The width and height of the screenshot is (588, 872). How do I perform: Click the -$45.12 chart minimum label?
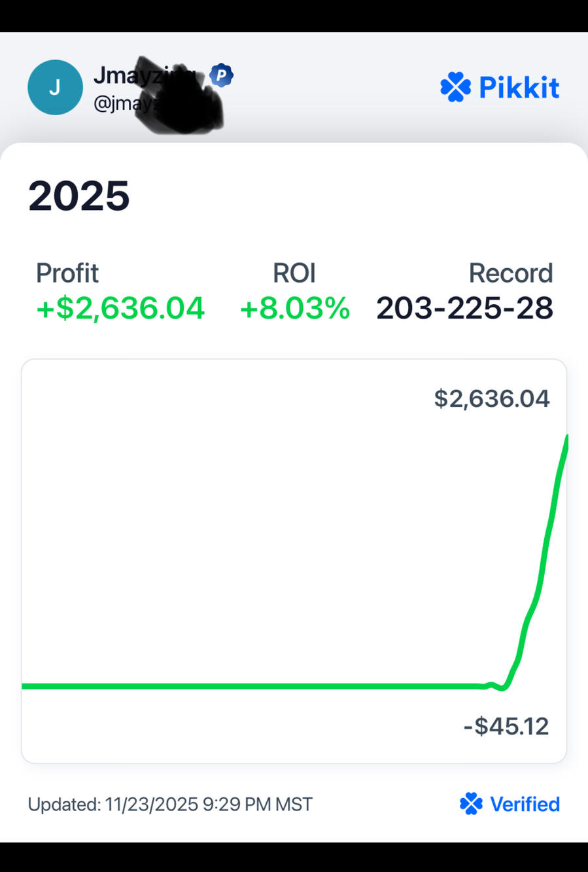(x=506, y=726)
